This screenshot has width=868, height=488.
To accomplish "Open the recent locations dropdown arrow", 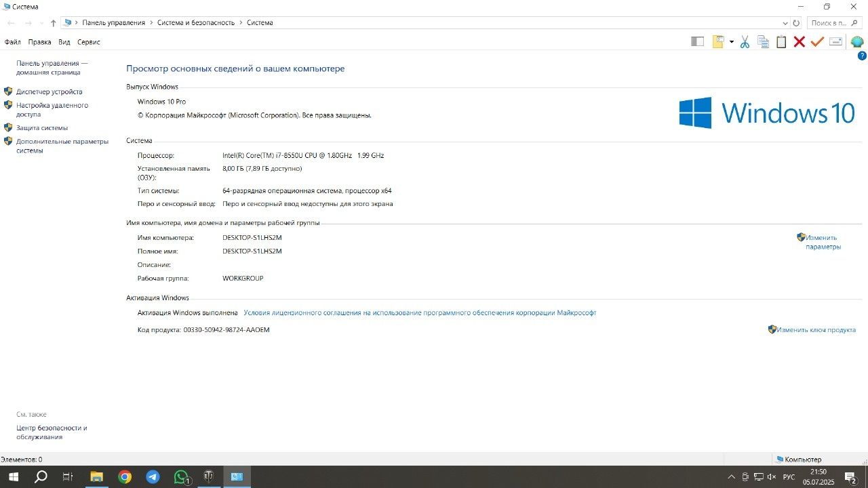I will [41, 23].
